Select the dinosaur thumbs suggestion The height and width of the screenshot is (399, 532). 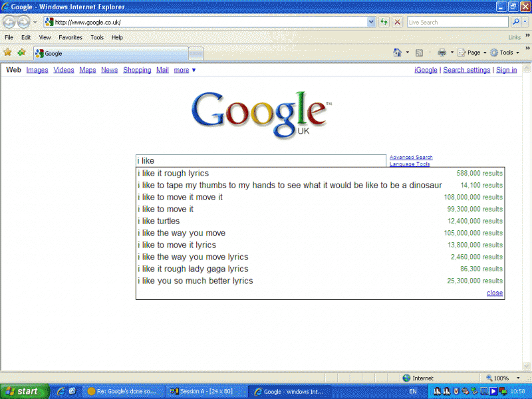pyautogui.click(x=321, y=186)
